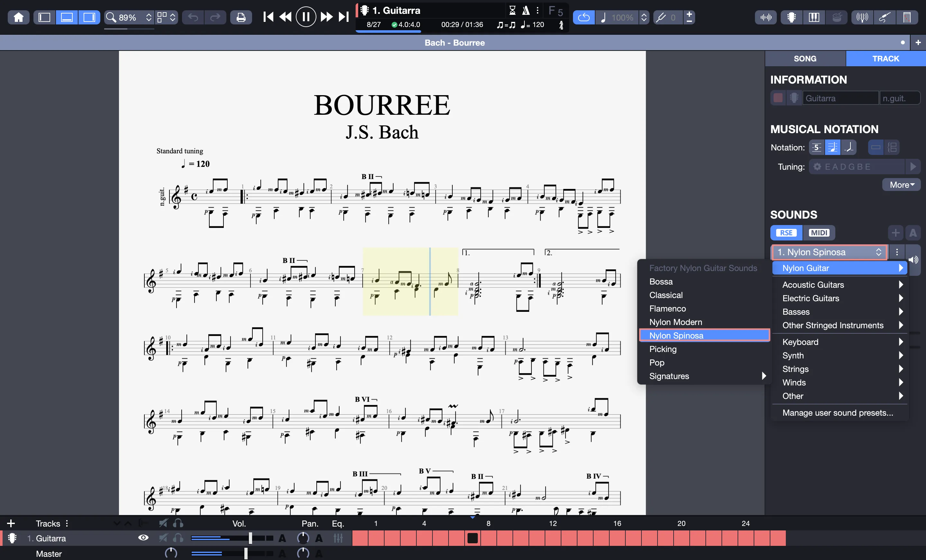
Task: Add a new sound with the plus button
Action: pos(895,233)
